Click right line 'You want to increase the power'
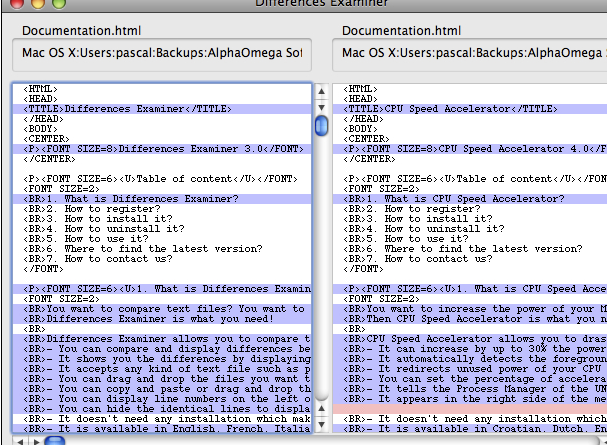The width and height of the screenshot is (607, 445). (x=470, y=309)
